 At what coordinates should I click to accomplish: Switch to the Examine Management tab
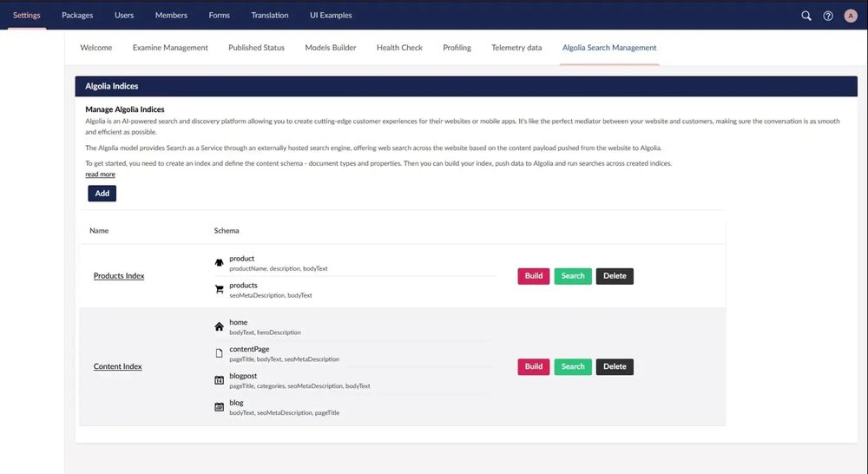point(170,48)
